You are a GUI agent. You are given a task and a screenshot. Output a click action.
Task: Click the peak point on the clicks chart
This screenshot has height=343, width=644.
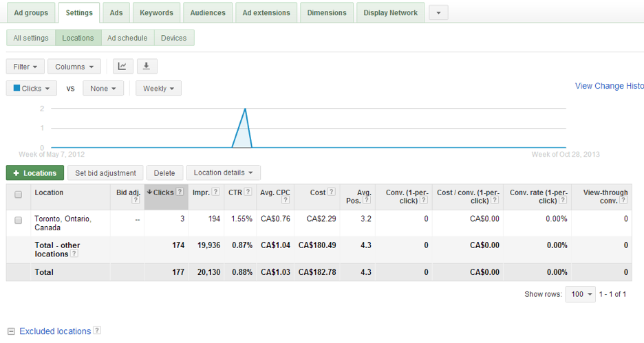(245, 109)
